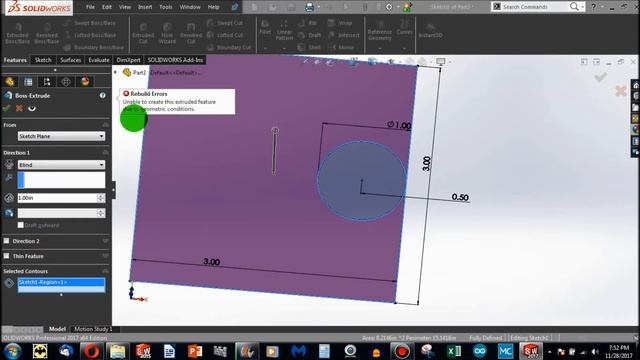The height and width of the screenshot is (360, 640).
Task: Switch to the Evaluate tab
Action: coord(99,60)
